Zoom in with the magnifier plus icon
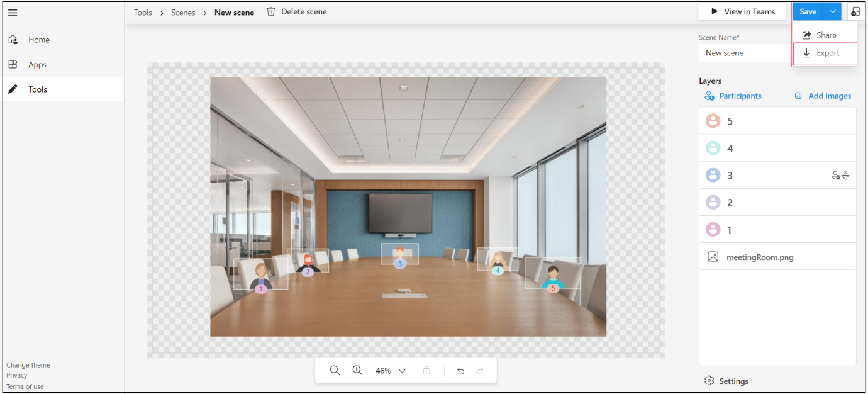Image resolution: width=868 pixels, height=394 pixels. 357,370
